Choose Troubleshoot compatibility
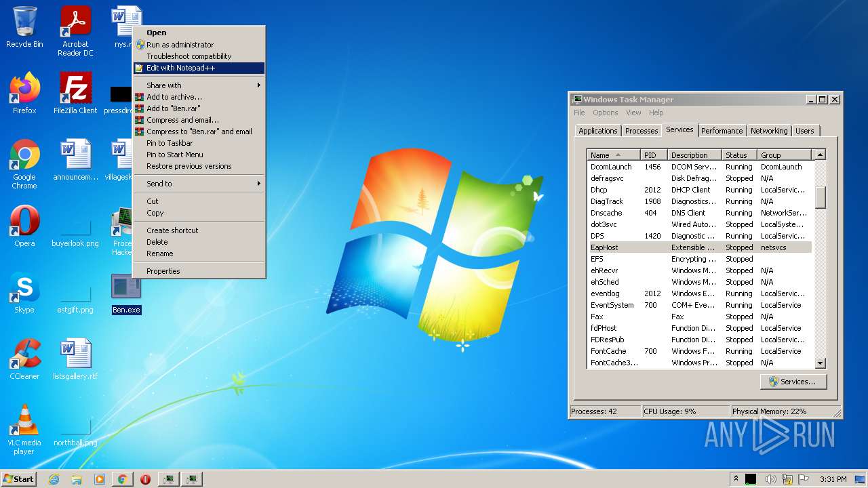Screen dimensions: 868x488 pos(199,56)
